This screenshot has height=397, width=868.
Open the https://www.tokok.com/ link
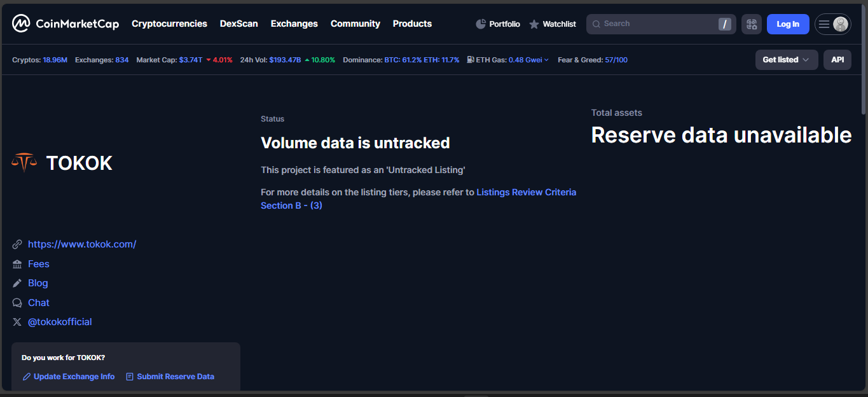(82, 244)
